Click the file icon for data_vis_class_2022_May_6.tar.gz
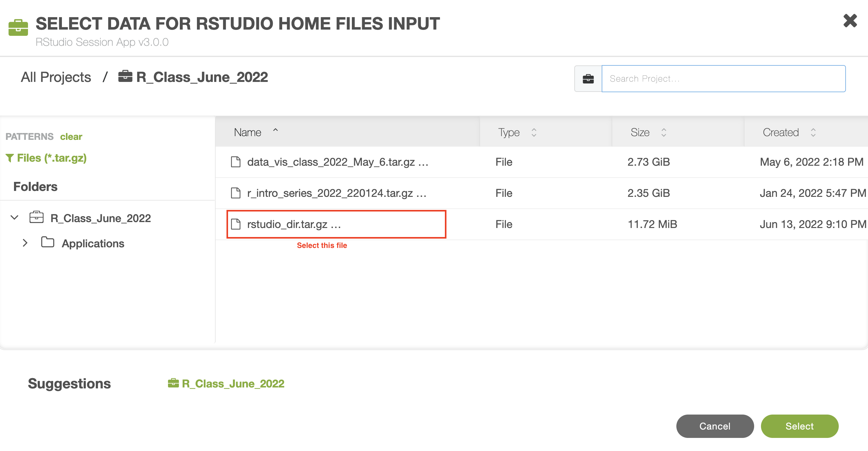The image size is (868, 451). (x=236, y=162)
